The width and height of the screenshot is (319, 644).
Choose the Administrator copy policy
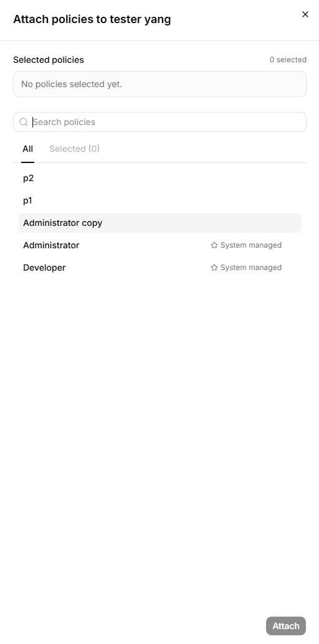159,223
